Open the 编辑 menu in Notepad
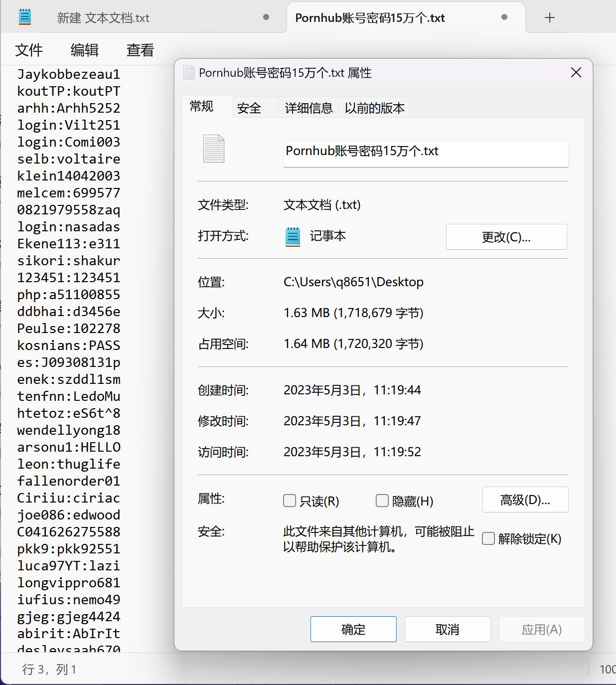Viewport: 616px width, 685px height. [84, 50]
